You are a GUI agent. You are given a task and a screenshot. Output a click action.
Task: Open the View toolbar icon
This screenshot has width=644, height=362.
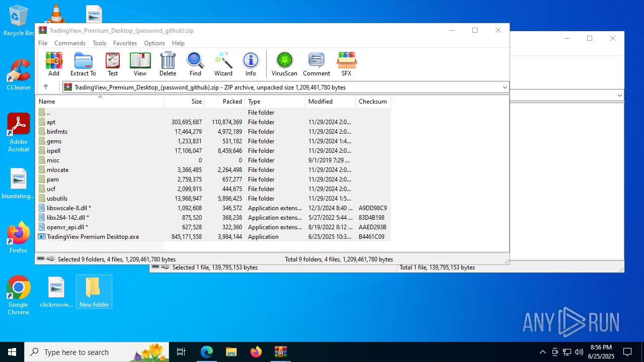point(140,64)
